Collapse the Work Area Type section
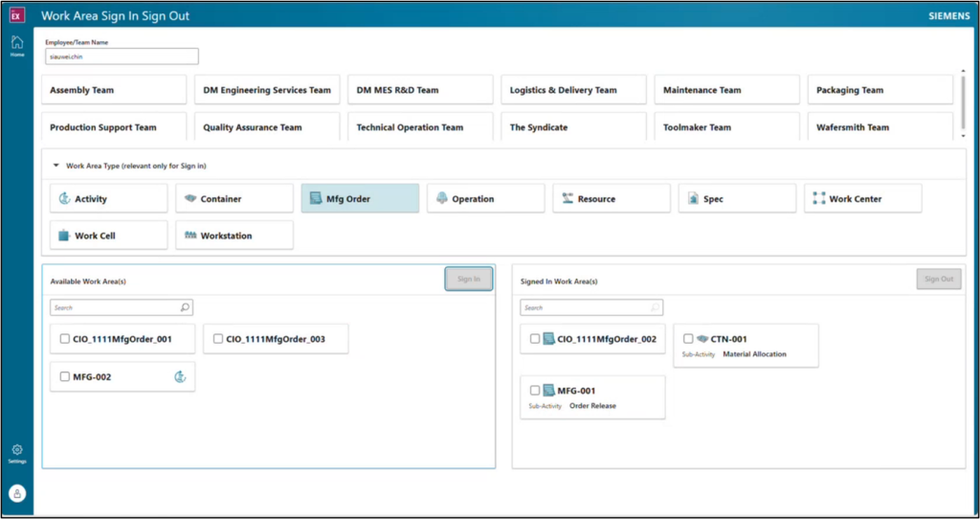 pos(56,166)
